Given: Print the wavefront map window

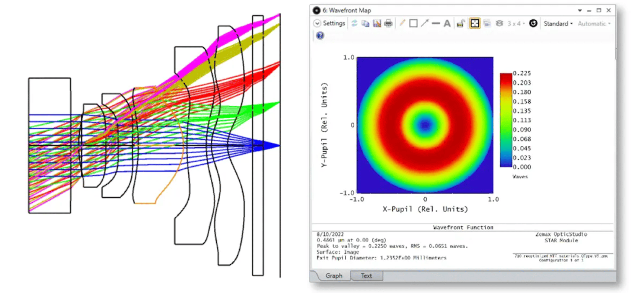Looking at the screenshot, I should (388, 23).
